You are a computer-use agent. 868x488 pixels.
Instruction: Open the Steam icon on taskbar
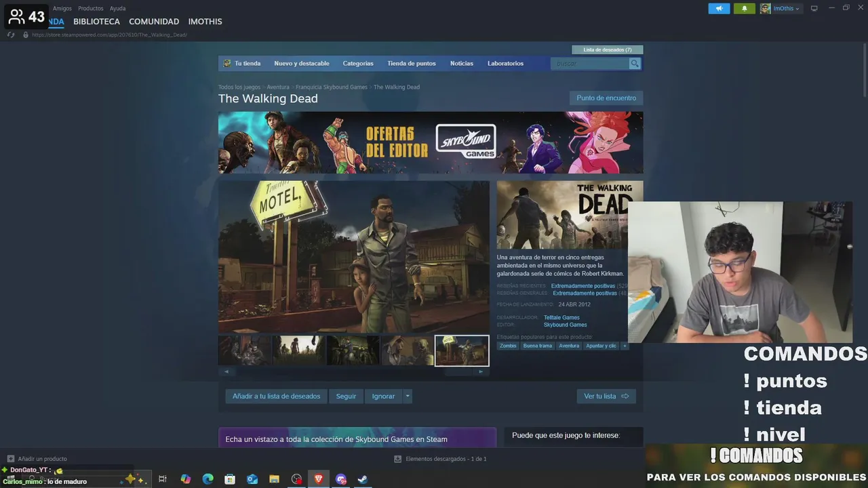pyautogui.click(x=363, y=479)
